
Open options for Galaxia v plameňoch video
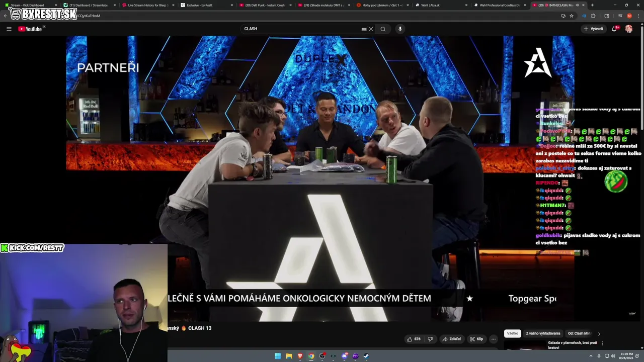[602, 343]
